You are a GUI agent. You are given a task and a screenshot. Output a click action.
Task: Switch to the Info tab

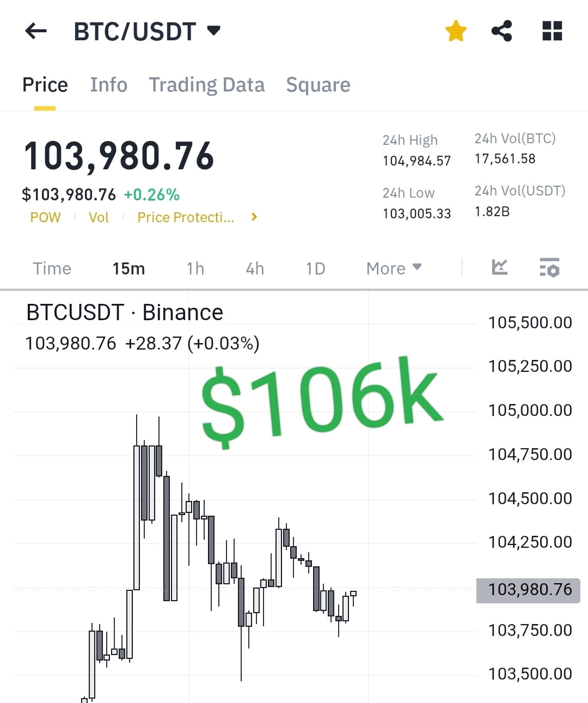coord(108,85)
